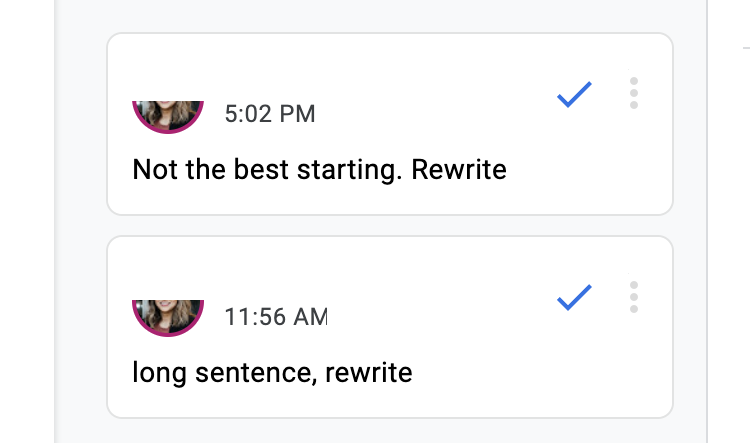Click the word 'sentence' in the second comment
The width and height of the screenshot is (750, 443).
256,373
